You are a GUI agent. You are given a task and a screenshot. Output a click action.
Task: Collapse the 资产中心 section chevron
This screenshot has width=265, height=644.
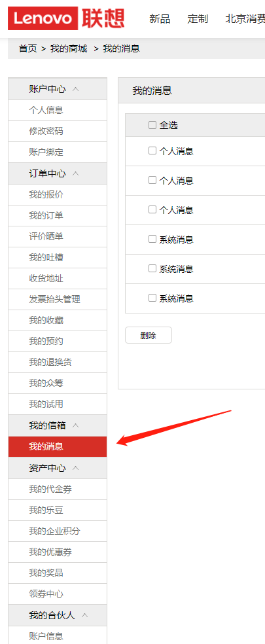point(76,468)
